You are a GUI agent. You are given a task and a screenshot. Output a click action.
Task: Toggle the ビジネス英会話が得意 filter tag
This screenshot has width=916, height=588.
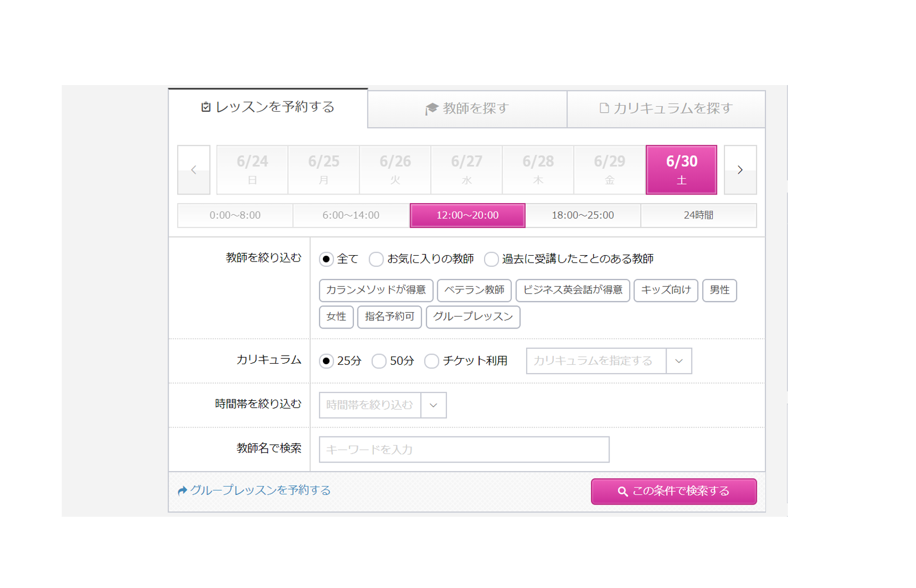[573, 290]
